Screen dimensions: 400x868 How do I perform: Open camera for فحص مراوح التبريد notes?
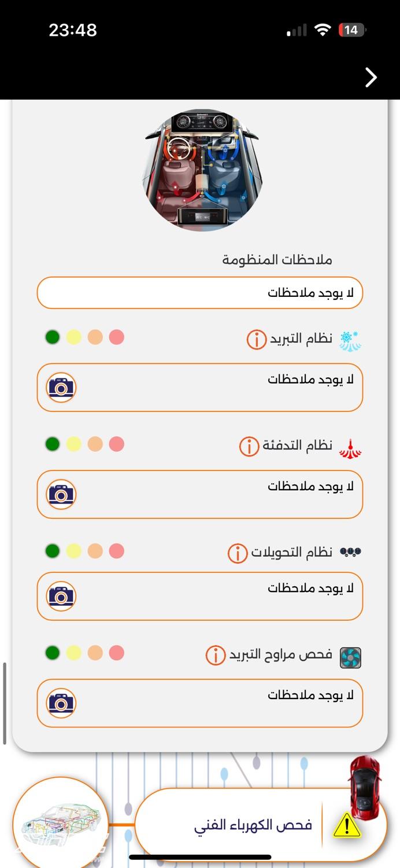point(61,703)
